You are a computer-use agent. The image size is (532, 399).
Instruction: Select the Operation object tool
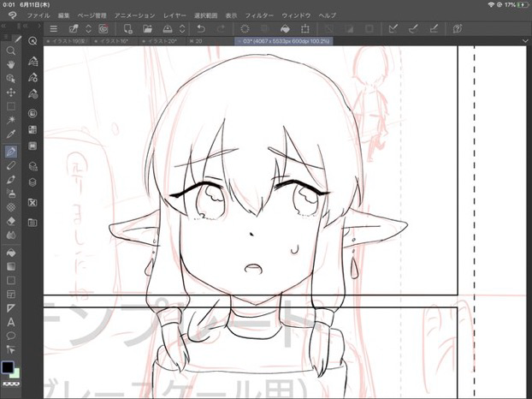[x=11, y=79]
